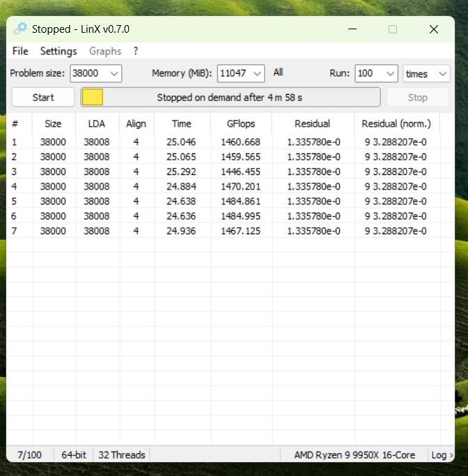Close the LinX window

coord(434,29)
